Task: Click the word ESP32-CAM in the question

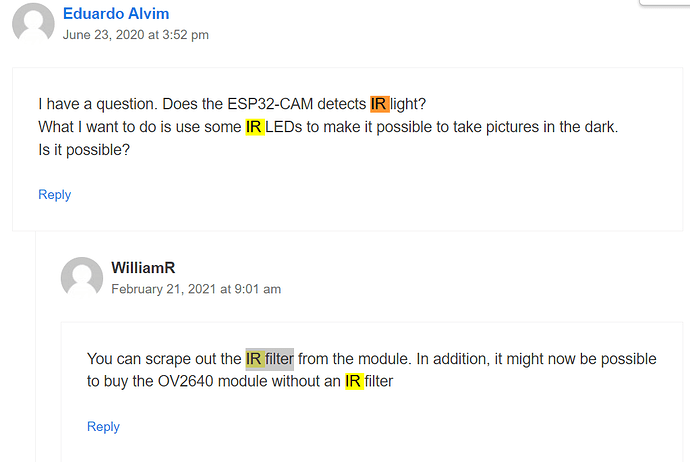Action: click(x=270, y=104)
